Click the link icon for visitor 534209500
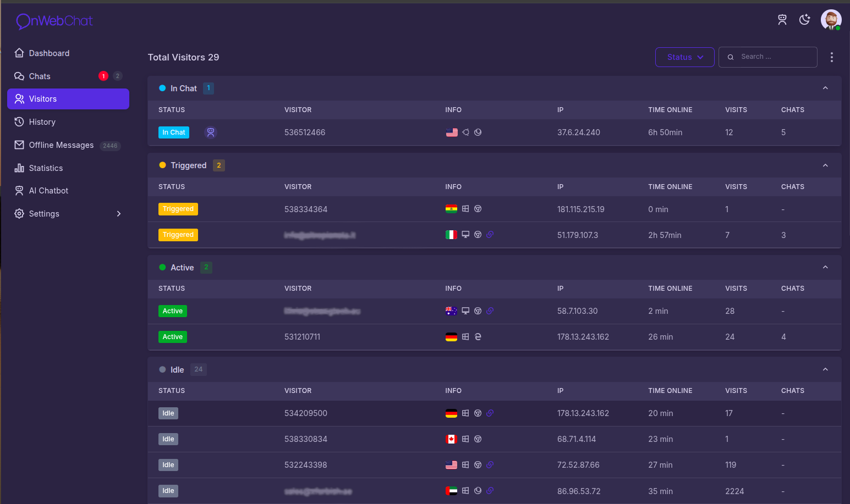Viewport: 850px width, 504px height. pyautogui.click(x=490, y=413)
